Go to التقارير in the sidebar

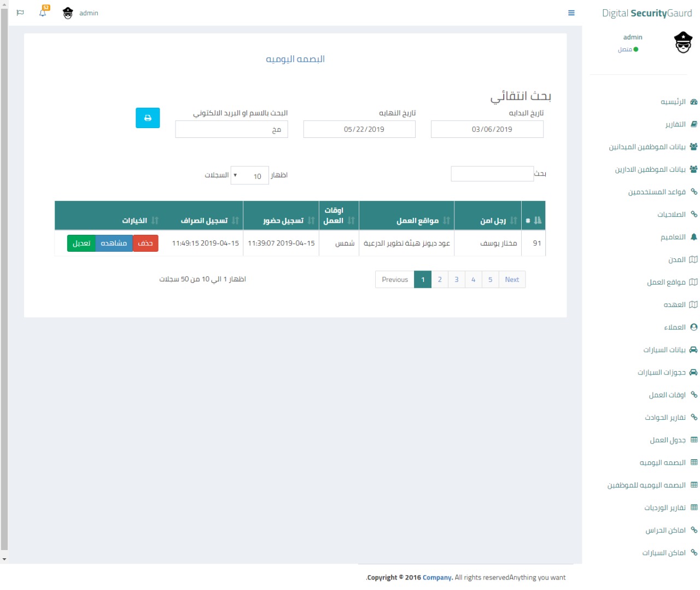point(675,124)
